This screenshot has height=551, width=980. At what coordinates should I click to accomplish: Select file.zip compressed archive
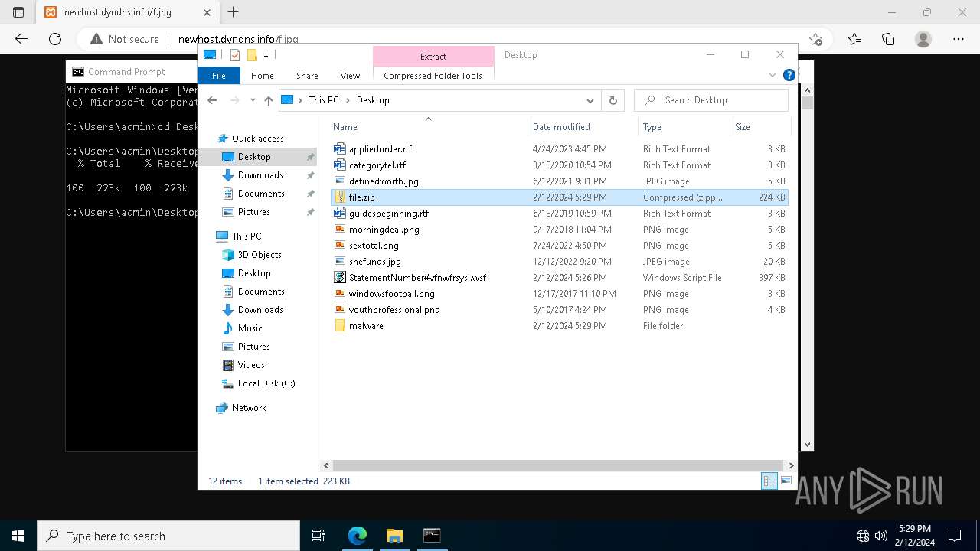pyautogui.click(x=361, y=197)
